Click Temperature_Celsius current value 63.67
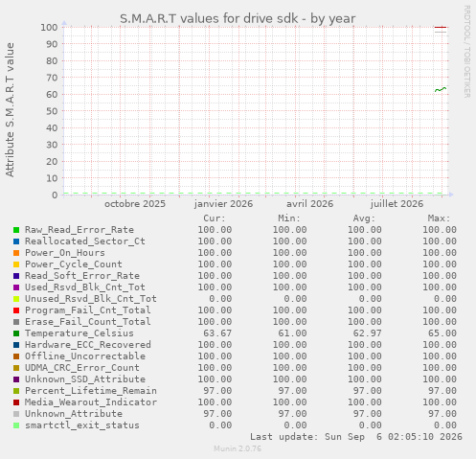Image resolution: width=476 pixels, height=459 pixels. 217,333
